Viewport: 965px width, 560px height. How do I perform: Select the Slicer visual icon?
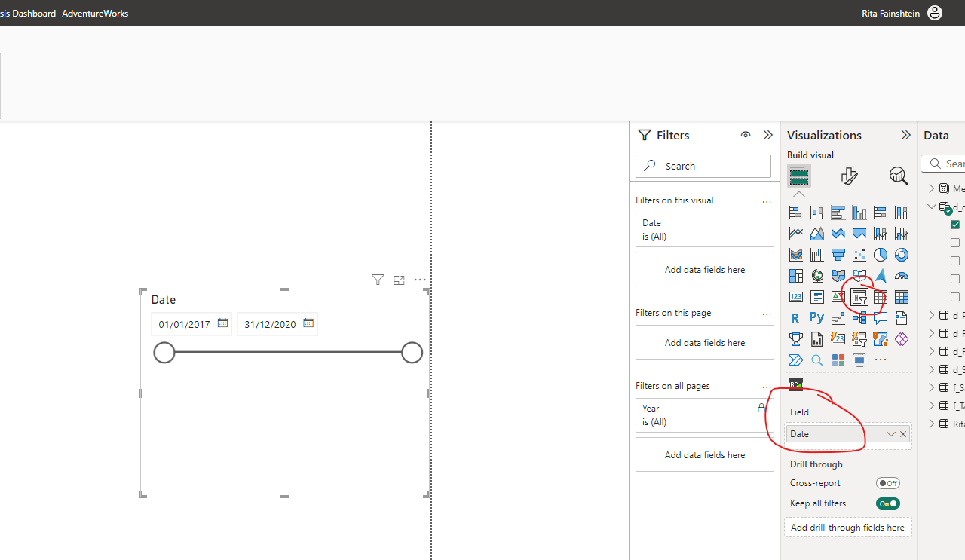click(x=859, y=297)
